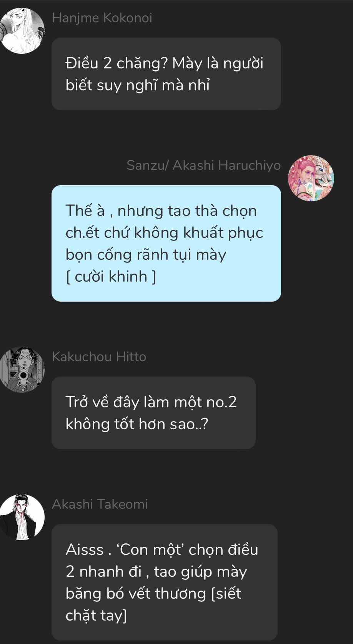Select the 'Sanzu/ Akashi Haruchiyo' sender name
This screenshot has width=353, height=644.
pos(203,165)
